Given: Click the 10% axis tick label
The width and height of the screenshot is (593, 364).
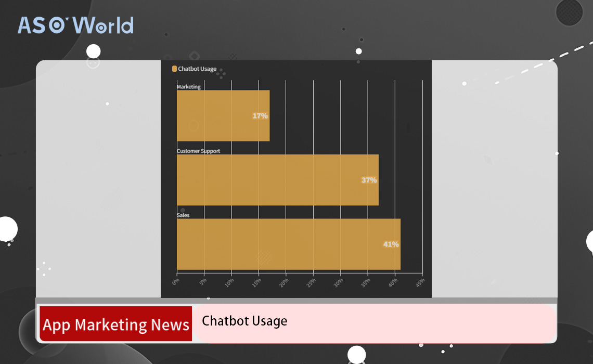Looking at the screenshot, I should tap(229, 283).
